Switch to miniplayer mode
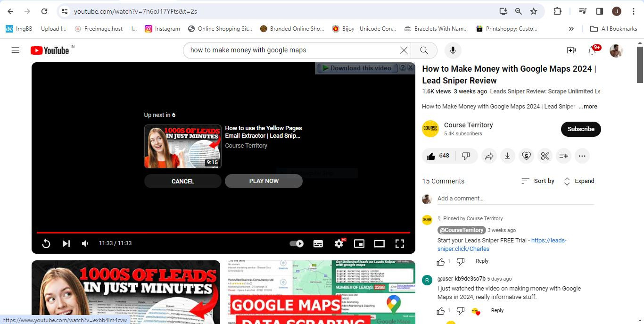Image resolution: width=644 pixels, height=324 pixels. [x=359, y=243]
